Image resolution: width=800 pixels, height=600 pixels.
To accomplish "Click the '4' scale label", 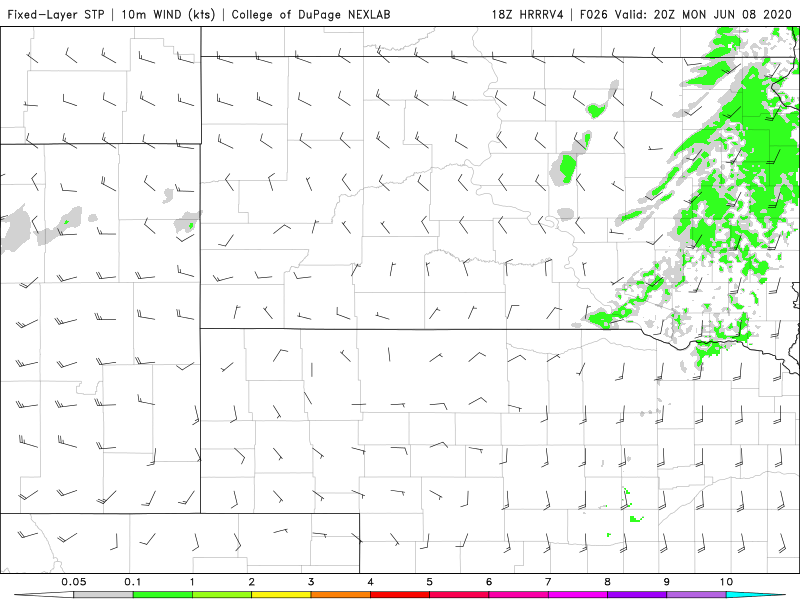I will click(370, 582).
